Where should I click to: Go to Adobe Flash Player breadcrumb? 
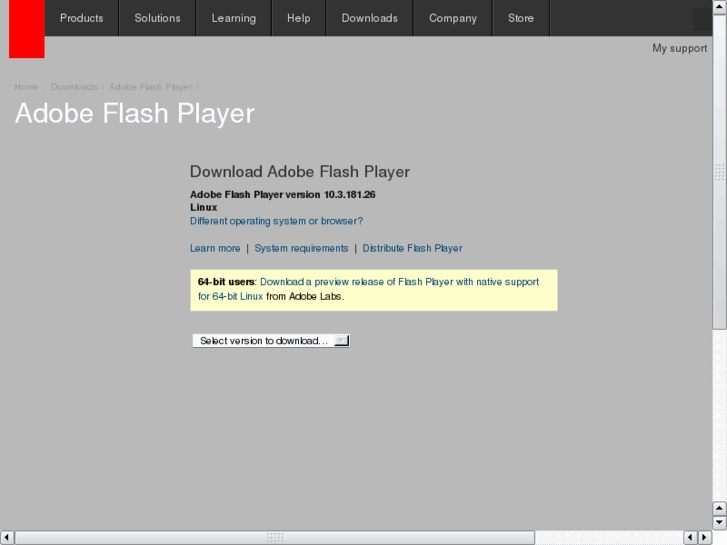tap(150, 87)
